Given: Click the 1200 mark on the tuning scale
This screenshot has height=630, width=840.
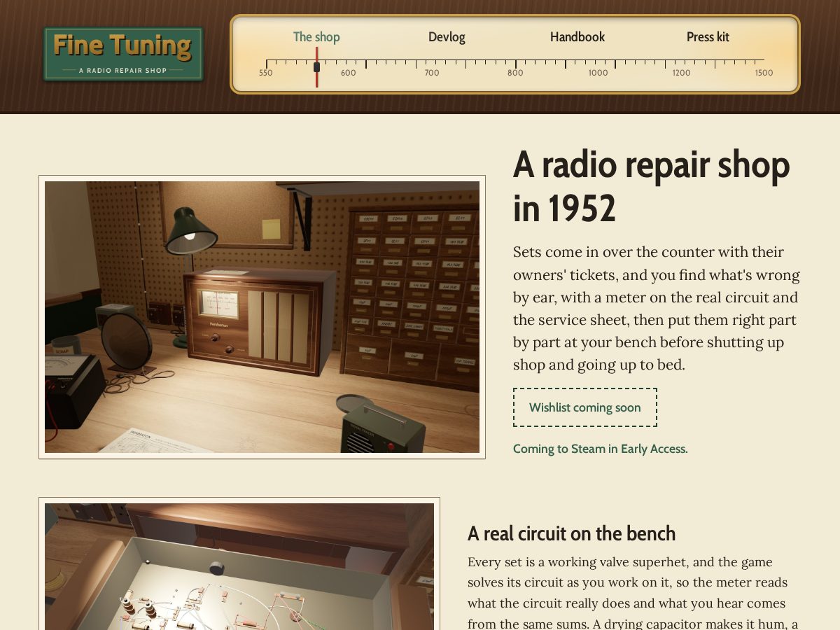Looking at the screenshot, I should pos(681,73).
